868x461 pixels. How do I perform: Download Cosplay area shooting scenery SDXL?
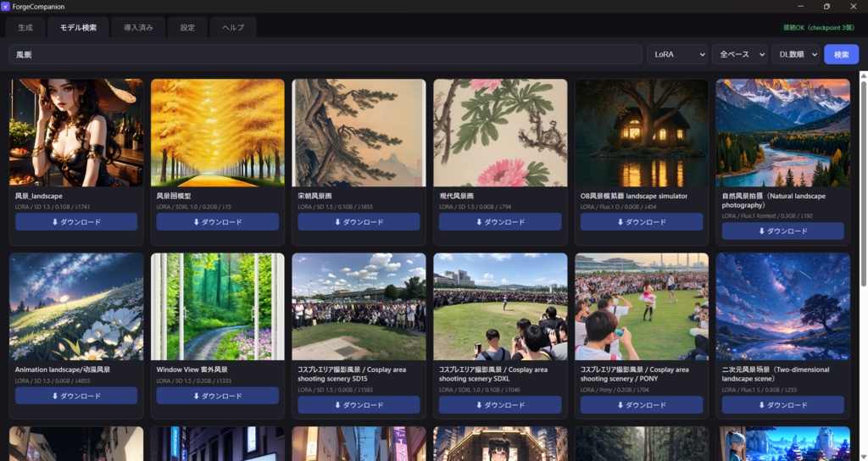[500, 405]
